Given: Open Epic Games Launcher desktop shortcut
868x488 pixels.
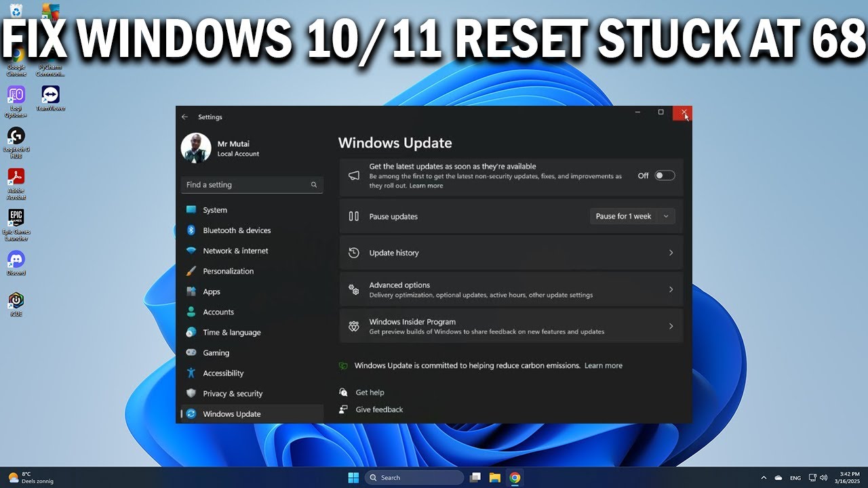Looking at the screenshot, I should 16,225.
